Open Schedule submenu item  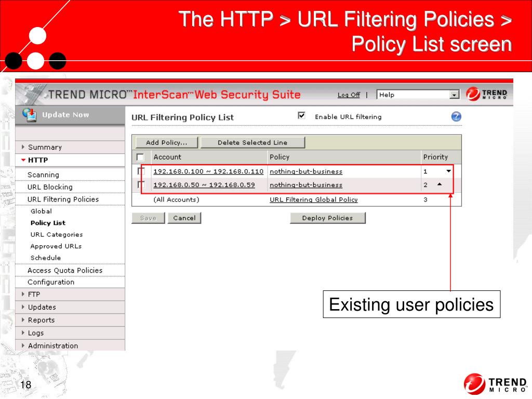(46, 258)
